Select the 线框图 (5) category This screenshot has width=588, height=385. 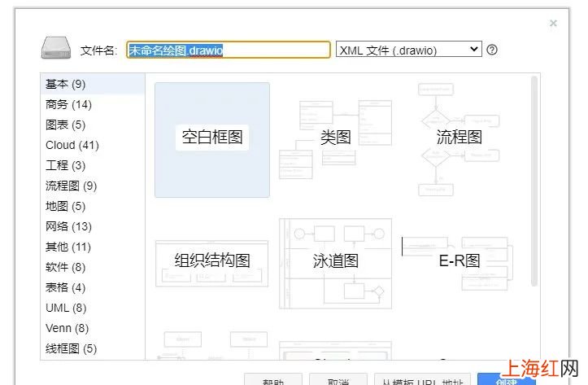93,348
